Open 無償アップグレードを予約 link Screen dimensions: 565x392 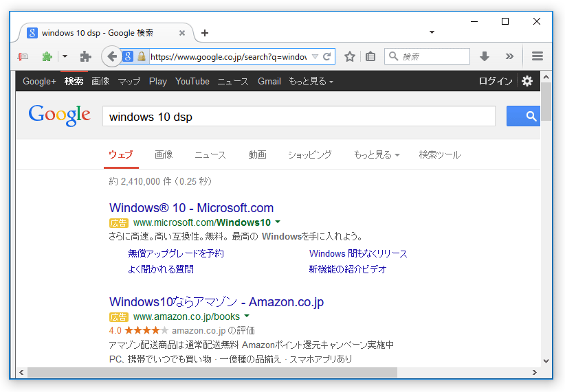pyautogui.click(x=176, y=253)
